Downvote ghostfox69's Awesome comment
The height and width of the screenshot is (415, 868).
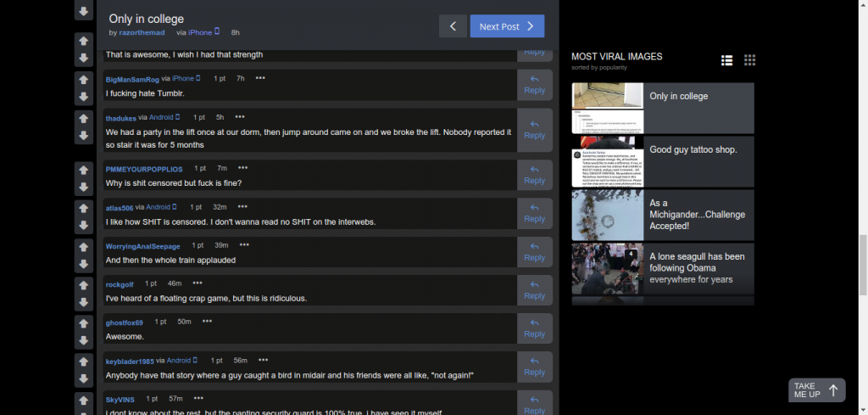tap(84, 340)
